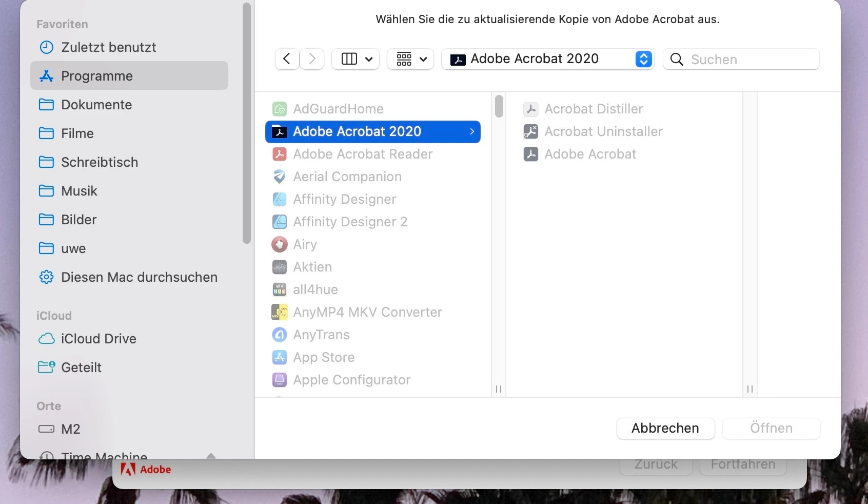Screen dimensions: 868x504
Task: Click the Öffnen button
Action: pyautogui.click(x=771, y=428)
